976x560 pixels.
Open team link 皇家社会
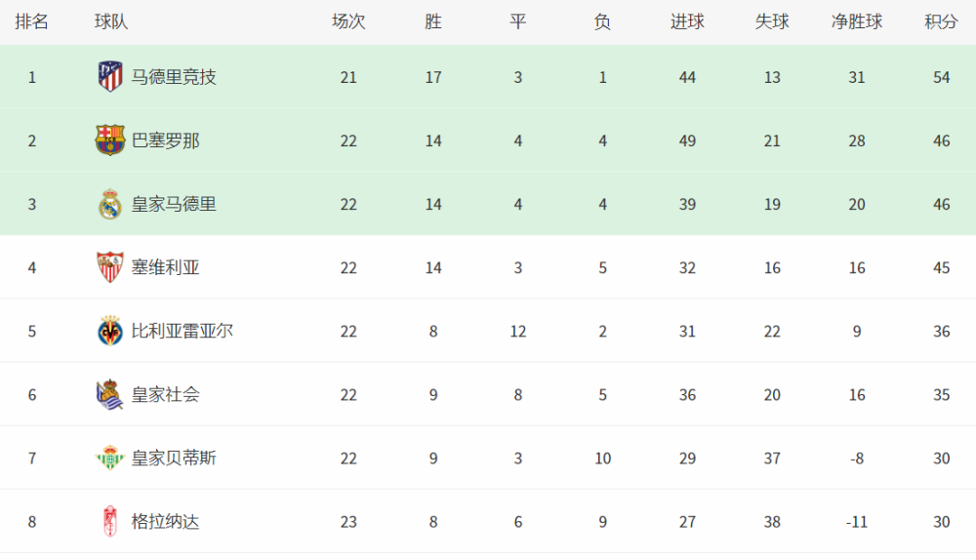tap(166, 394)
